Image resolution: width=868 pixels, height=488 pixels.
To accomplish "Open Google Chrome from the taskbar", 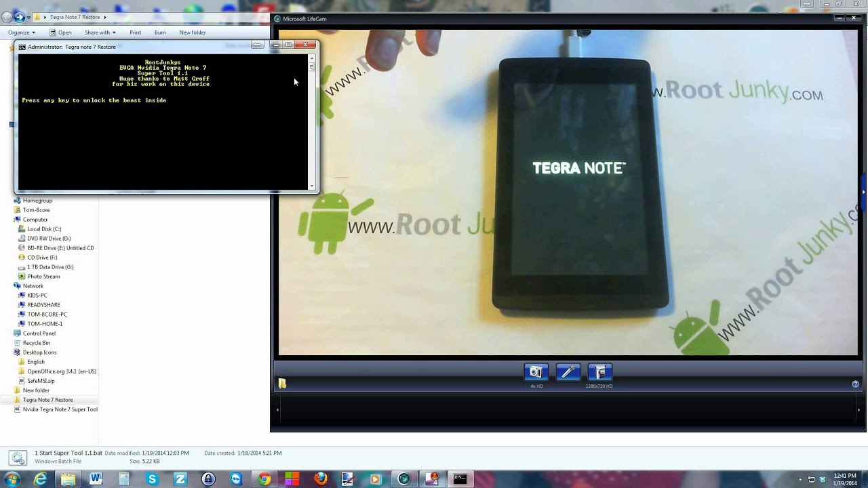I will pyautogui.click(x=264, y=479).
